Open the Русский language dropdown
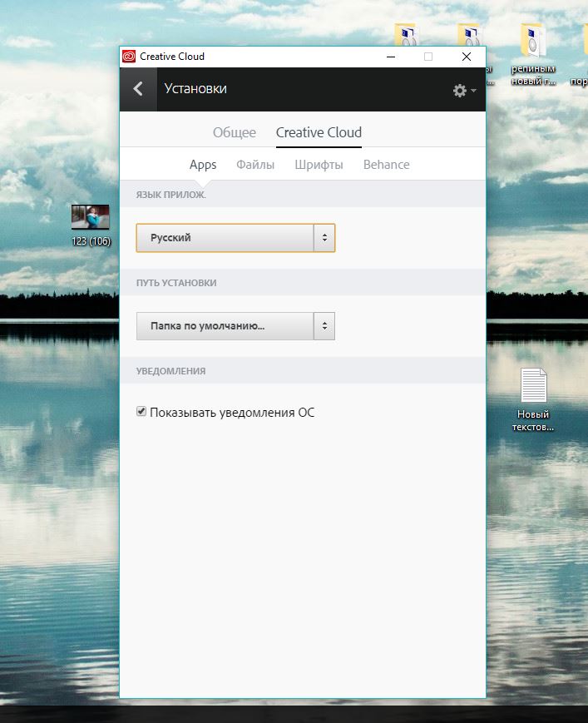588x723 pixels. click(235, 238)
